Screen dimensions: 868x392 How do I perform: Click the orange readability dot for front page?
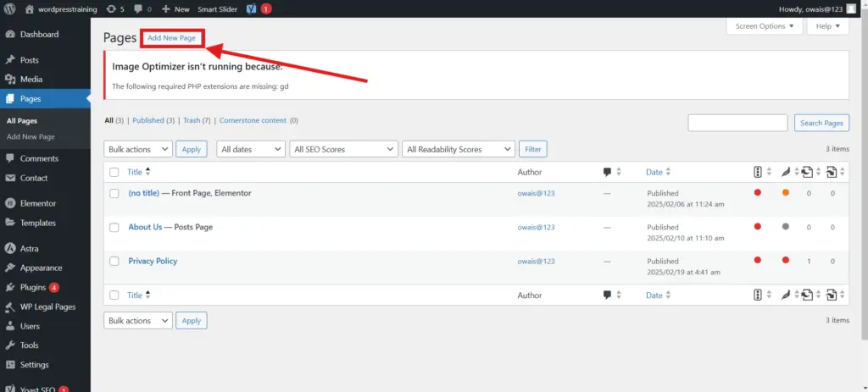coord(786,192)
